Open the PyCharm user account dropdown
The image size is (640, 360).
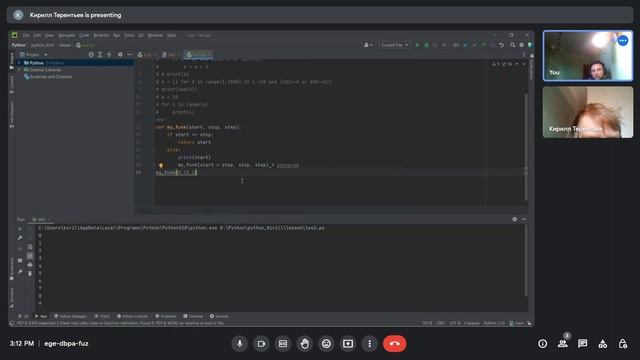coord(368,45)
